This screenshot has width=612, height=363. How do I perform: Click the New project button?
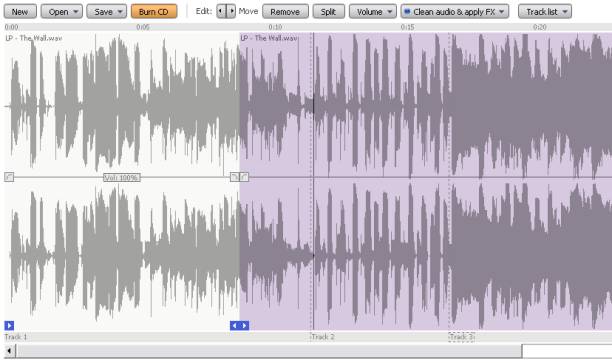point(20,12)
